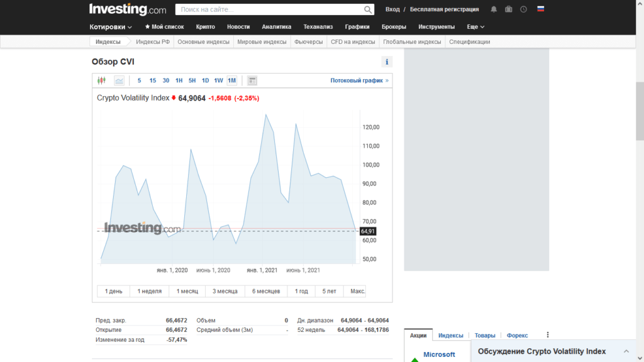
Task: Select the 1 год time range button
Action: coord(302,291)
